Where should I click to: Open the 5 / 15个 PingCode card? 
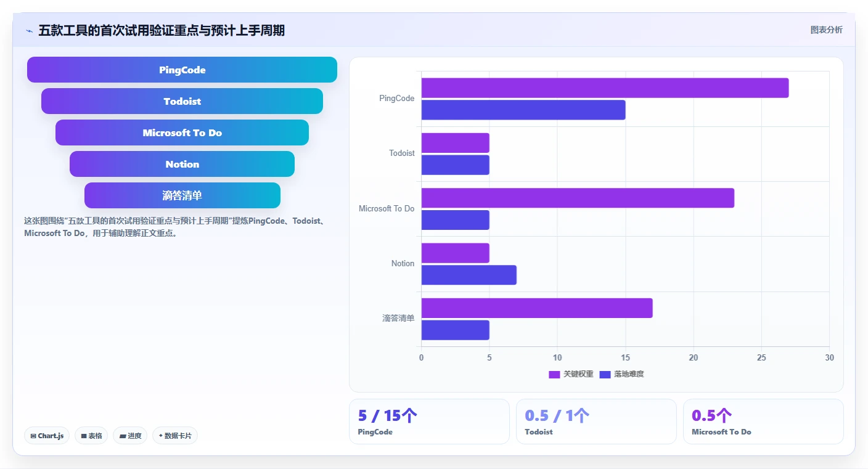(429, 422)
